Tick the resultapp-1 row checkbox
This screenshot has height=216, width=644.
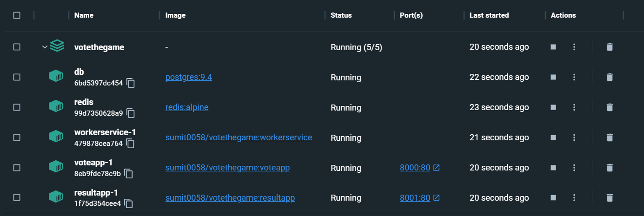click(17, 198)
